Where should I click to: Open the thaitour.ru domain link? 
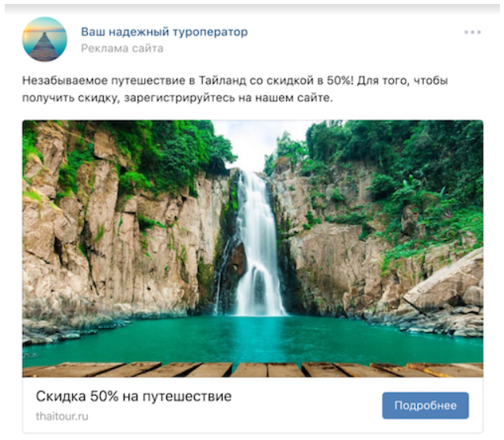62,416
